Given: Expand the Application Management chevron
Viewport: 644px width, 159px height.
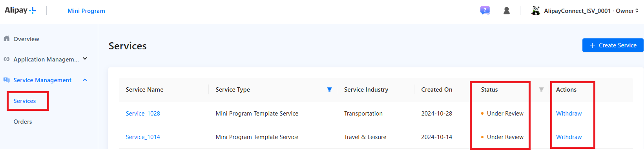Looking at the screenshot, I should coord(85,59).
